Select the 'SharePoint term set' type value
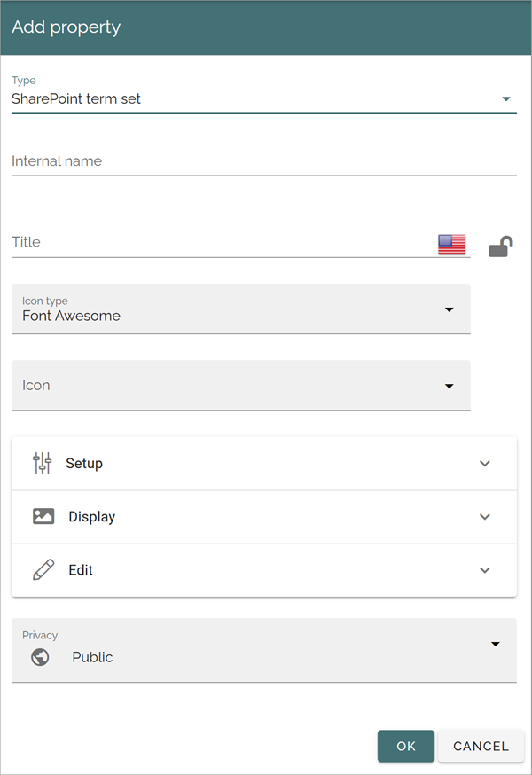This screenshot has width=532, height=775. coord(76,98)
